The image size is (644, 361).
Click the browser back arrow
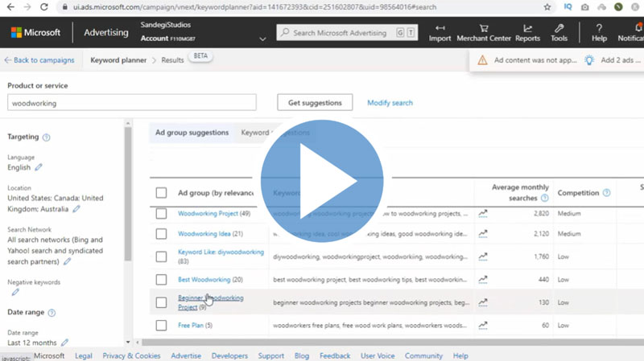[x=10, y=7]
